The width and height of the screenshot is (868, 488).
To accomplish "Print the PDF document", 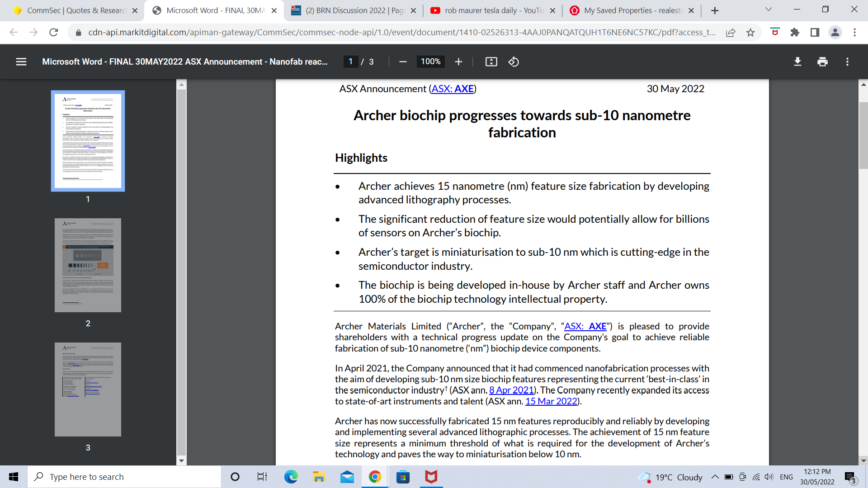I will (x=822, y=62).
